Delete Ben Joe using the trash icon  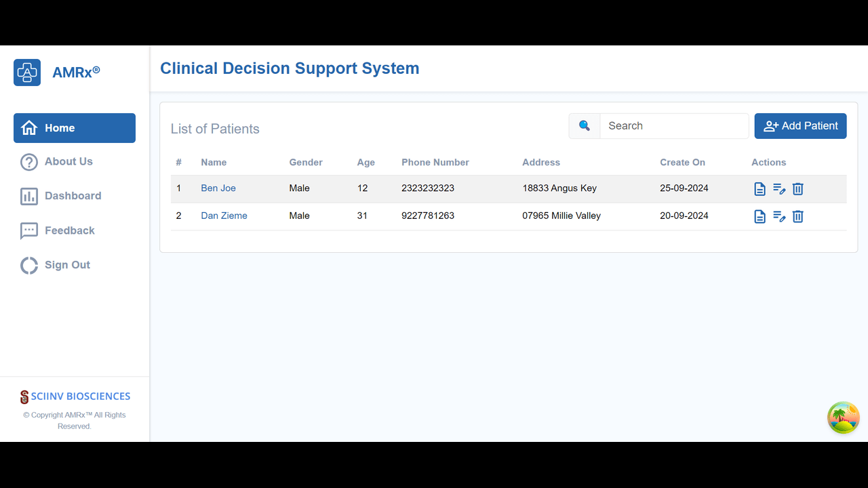tap(798, 189)
